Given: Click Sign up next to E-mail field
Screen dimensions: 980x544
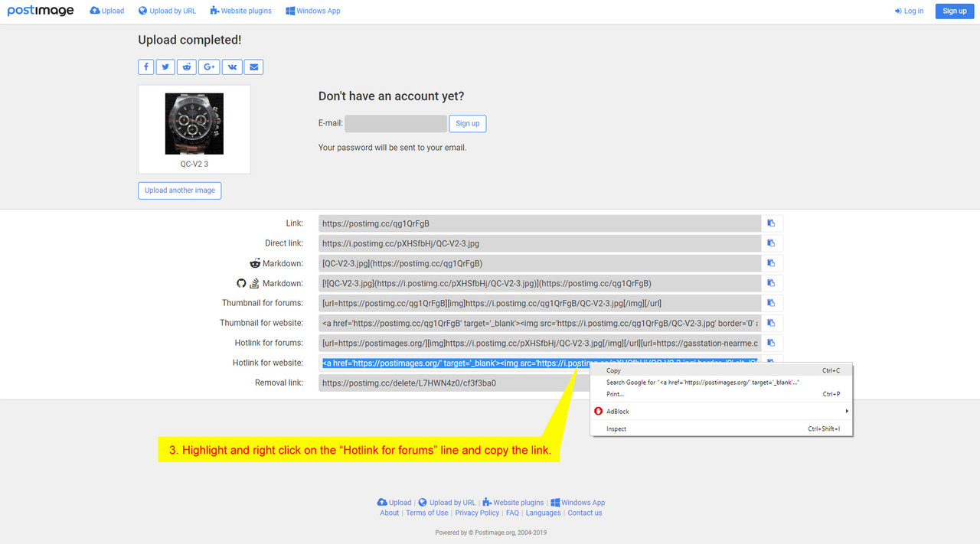Looking at the screenshot, I should [468, 123].
